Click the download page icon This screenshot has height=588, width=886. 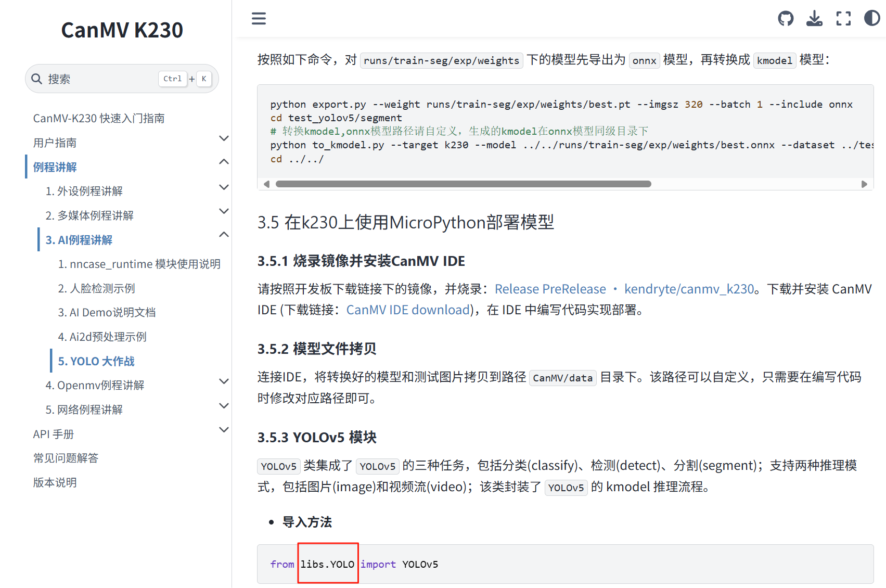click(x=814, y=19)
